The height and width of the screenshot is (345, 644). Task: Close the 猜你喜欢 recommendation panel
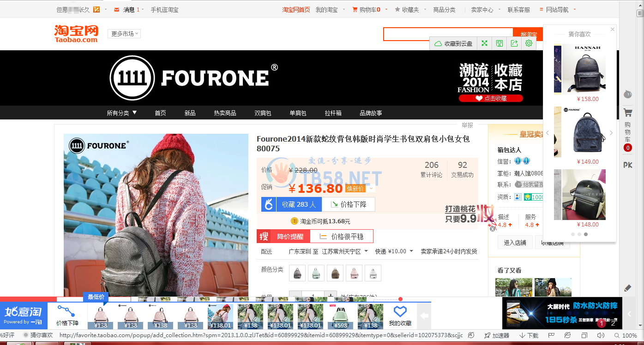pos(613,29)
